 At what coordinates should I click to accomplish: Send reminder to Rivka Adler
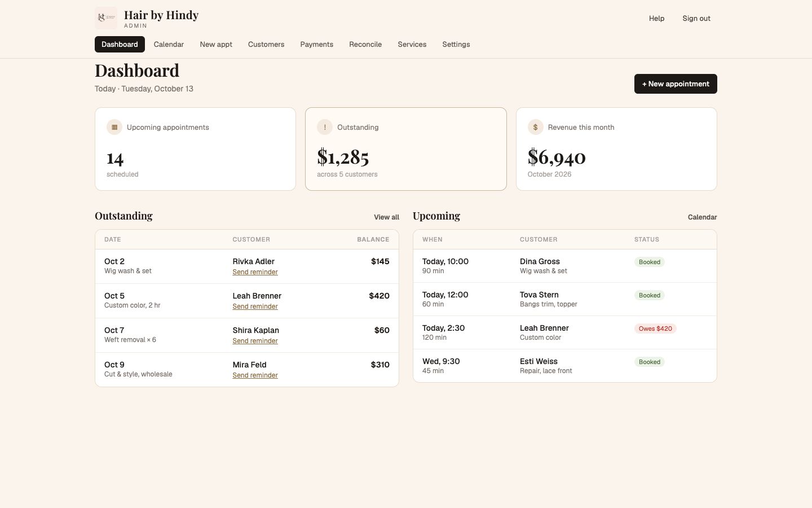click(x=255, y=272)
